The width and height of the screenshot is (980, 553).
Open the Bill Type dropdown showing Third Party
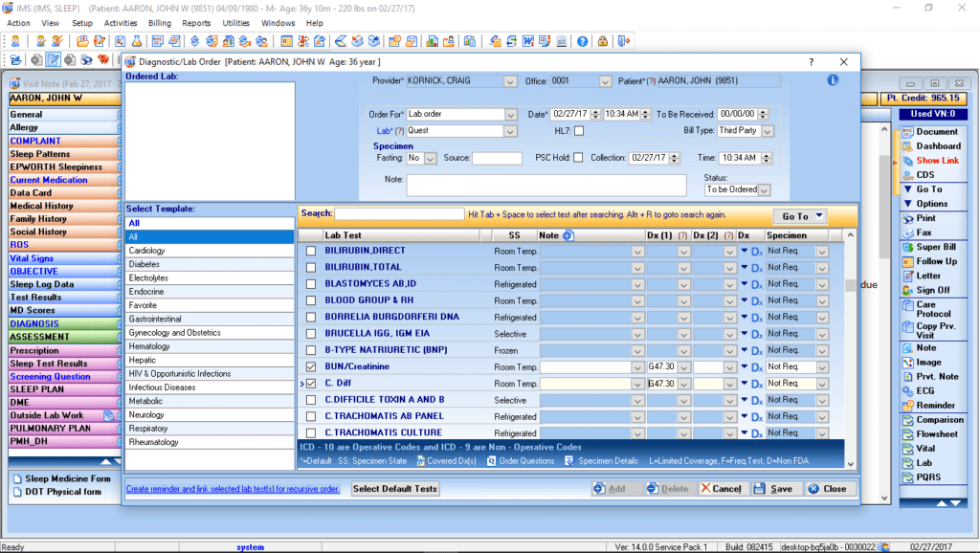[x=767, y=130]
